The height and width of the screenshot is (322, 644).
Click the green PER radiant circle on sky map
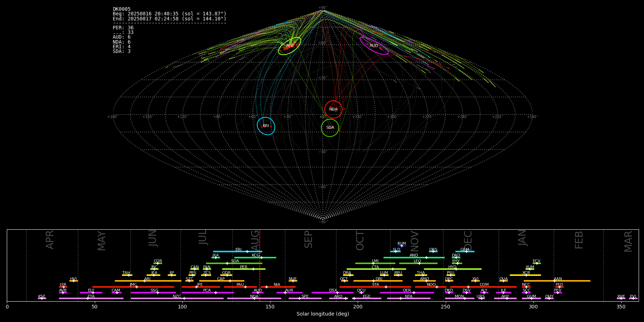point(289,46)
